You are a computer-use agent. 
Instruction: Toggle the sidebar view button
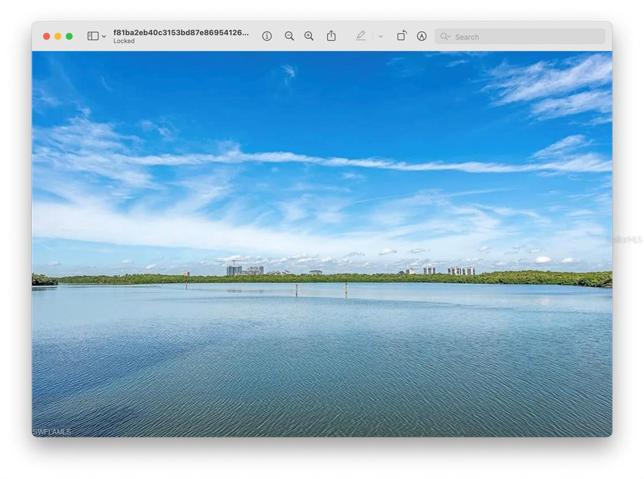click(x=93, y=36)
